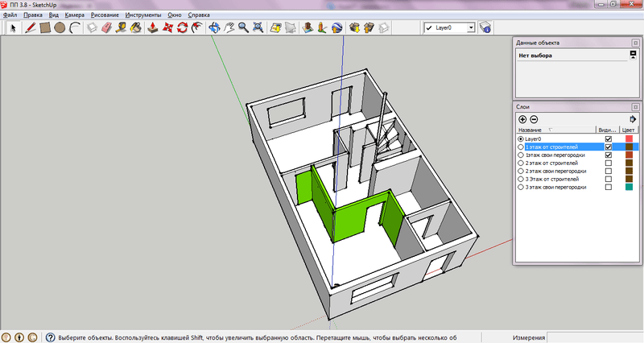The height and width of the screenshot is (343, 644).
Task: Hide Layer0 using its visibility checkbox
Action: tap(609, 138)
